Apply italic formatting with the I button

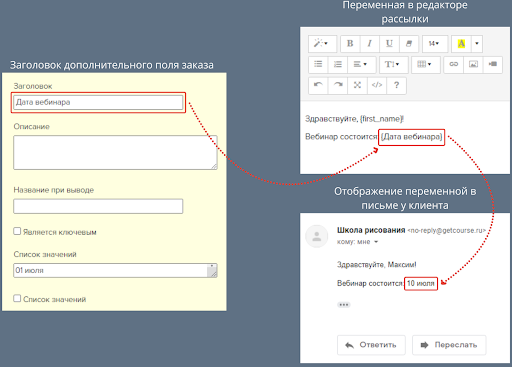tap(369, 44)
